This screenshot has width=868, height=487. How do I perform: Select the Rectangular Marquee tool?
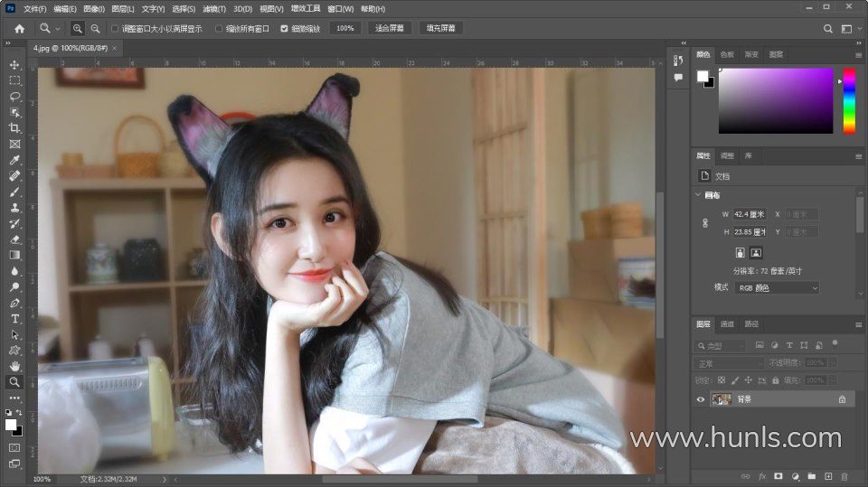click(15, 80)
